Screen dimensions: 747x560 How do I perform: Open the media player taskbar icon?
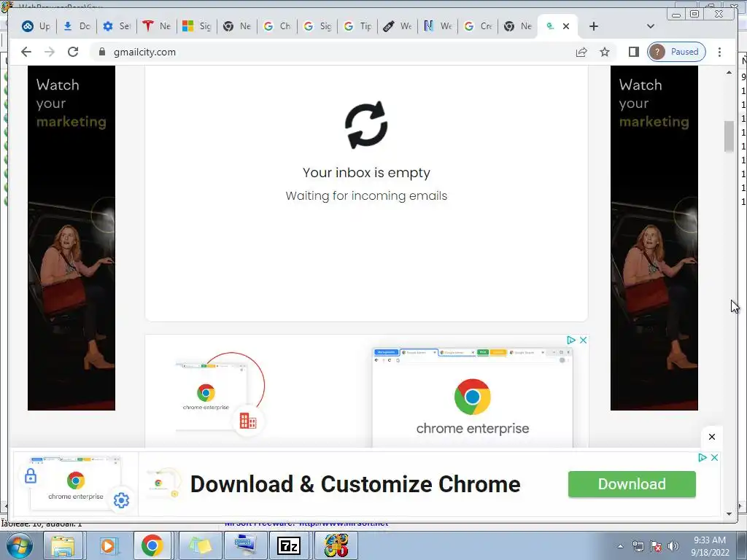(x=108, y=545)
